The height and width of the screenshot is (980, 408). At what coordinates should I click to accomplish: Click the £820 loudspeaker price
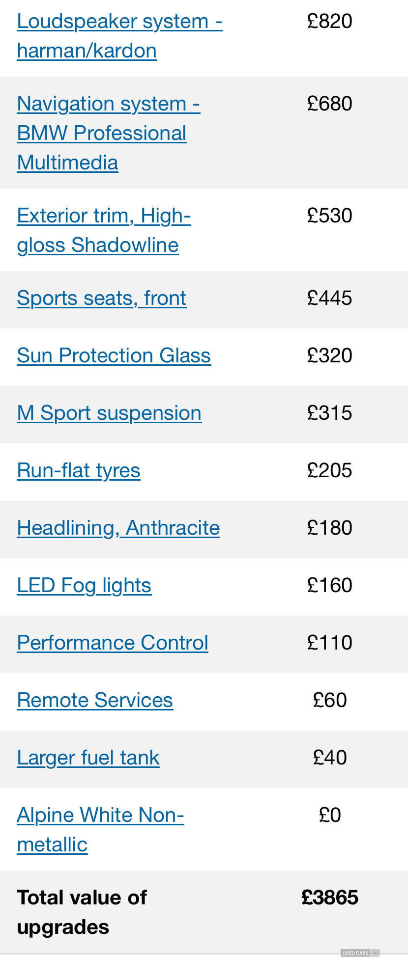(330, 21)
